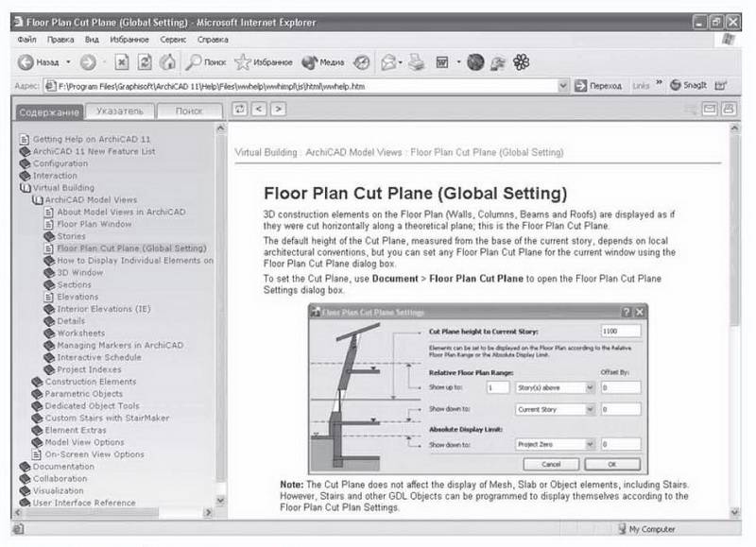The image size is (756, 547).
Task: Expand the 3D Window book
Action: click(x=80, y=272)
